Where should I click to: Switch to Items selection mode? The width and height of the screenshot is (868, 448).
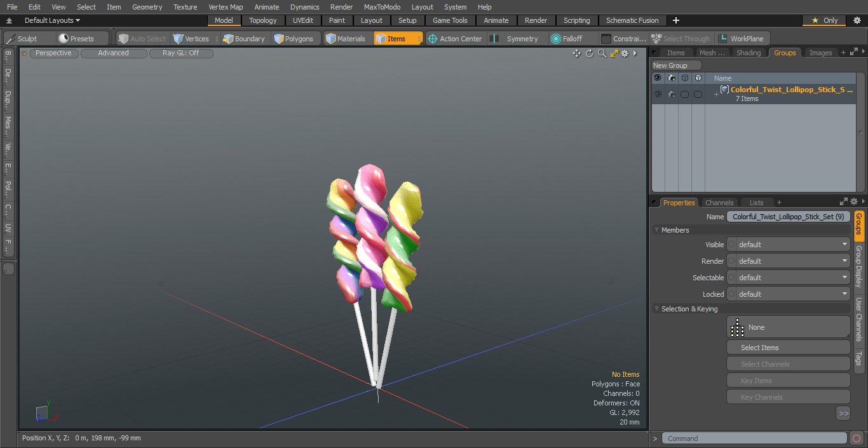click(x=398, y=39)
